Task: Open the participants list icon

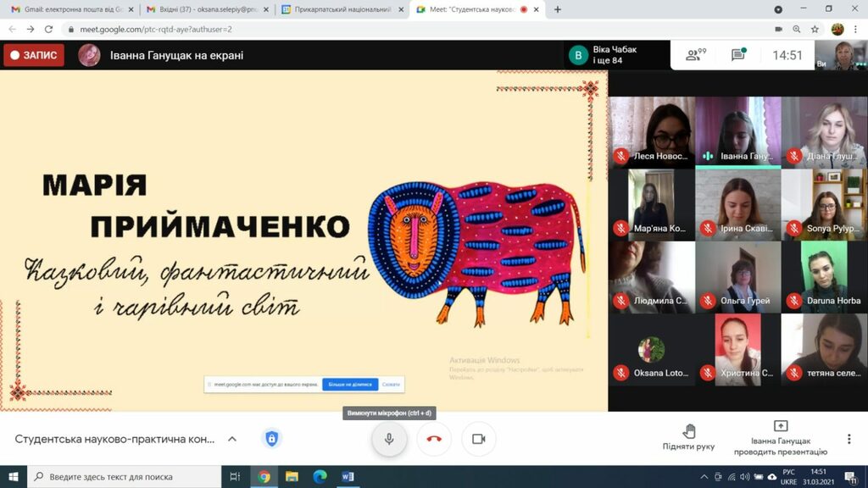Action: tap(695, 55)
